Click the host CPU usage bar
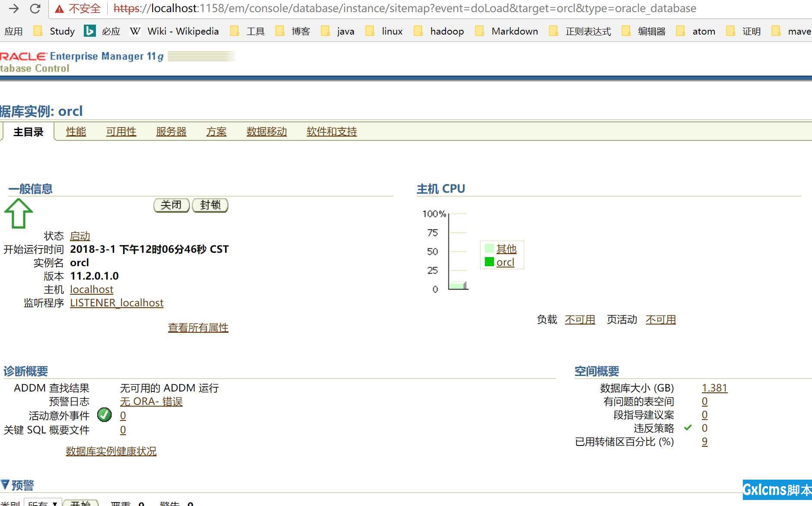Viewport: 812px width, 506px height. click(x=458, y=285)
